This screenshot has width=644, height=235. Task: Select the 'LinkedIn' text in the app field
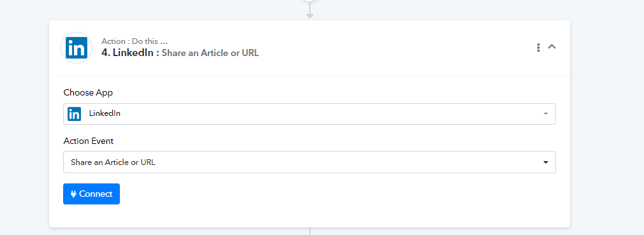(105, 113)
